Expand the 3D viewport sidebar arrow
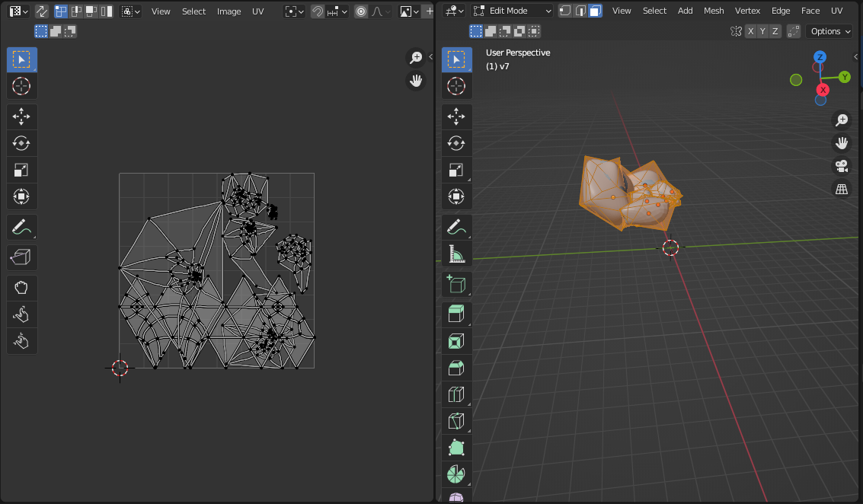863x504 pixels. [x=855, y=56]
